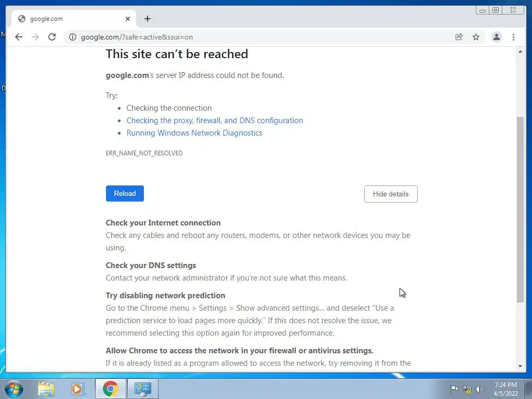Click the taskbar clock showing 7:24 PM
Screen dimensions: 532x399
(506, 389)
